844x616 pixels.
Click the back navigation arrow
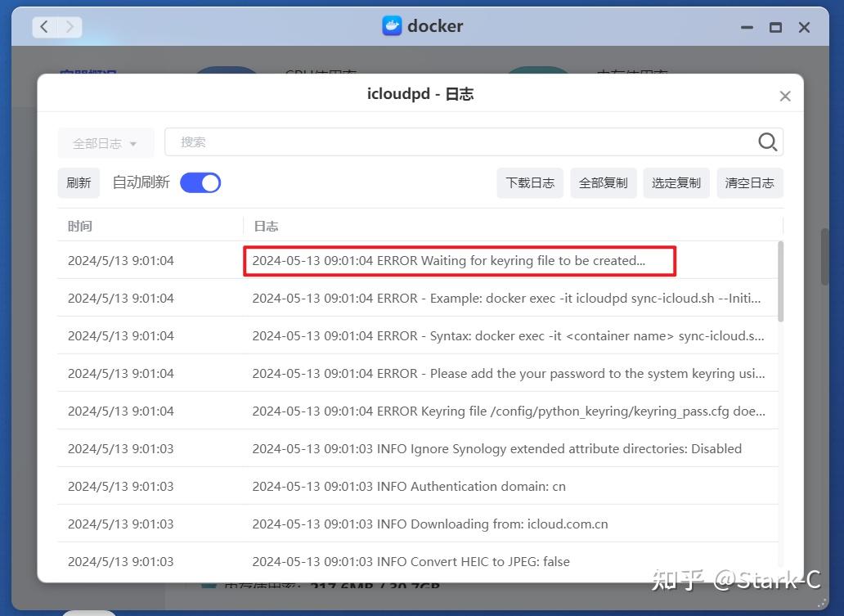44,26
